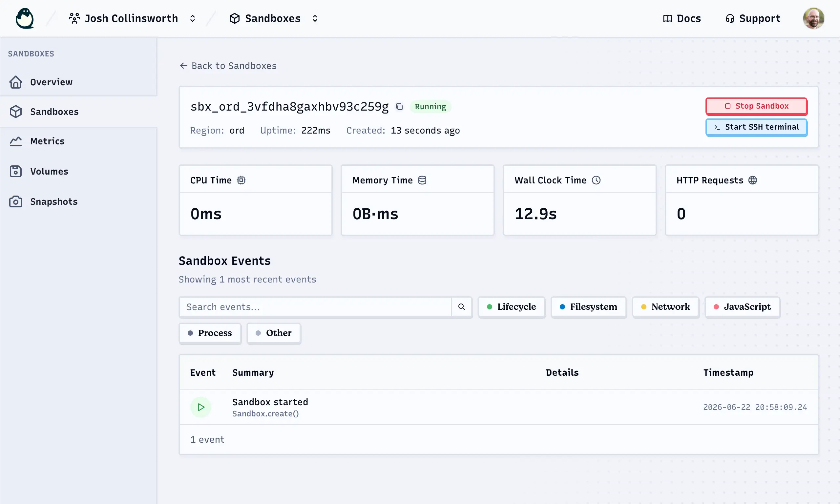Toggle the JavaScript event filter
Viewport: 840px width, 504px height.
(x=742, y=307)
